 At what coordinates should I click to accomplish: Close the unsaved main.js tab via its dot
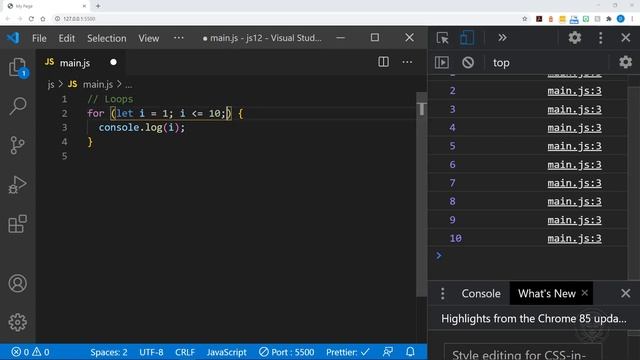(113, 62)
